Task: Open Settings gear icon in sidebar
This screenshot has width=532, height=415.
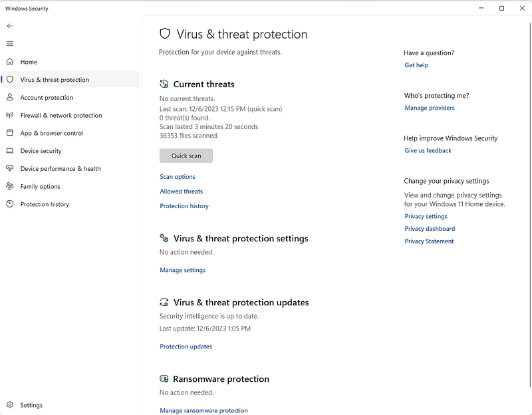Action: tap(10, 405)
